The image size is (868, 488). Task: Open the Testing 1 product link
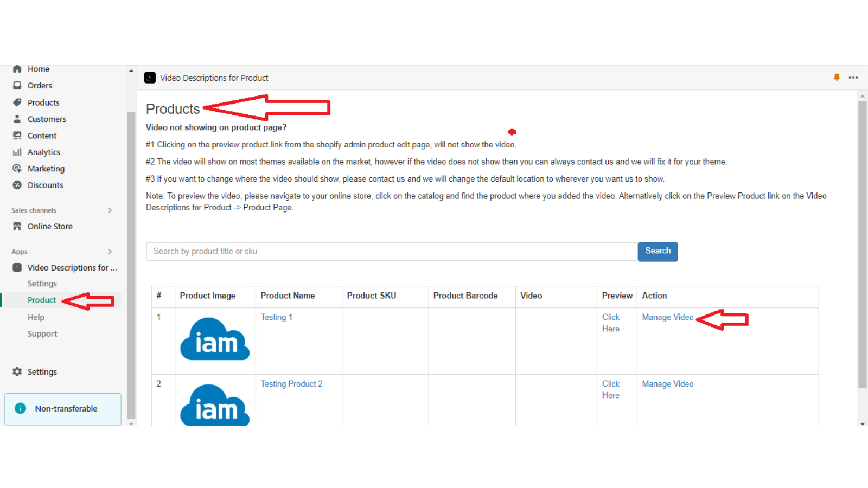276,317
